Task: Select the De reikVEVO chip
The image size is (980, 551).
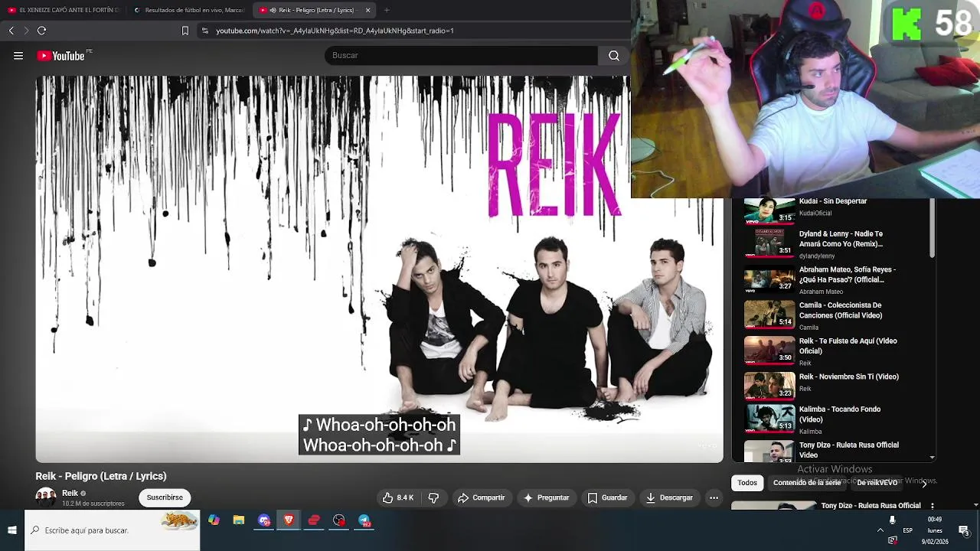Action: [x=877, y=483]
